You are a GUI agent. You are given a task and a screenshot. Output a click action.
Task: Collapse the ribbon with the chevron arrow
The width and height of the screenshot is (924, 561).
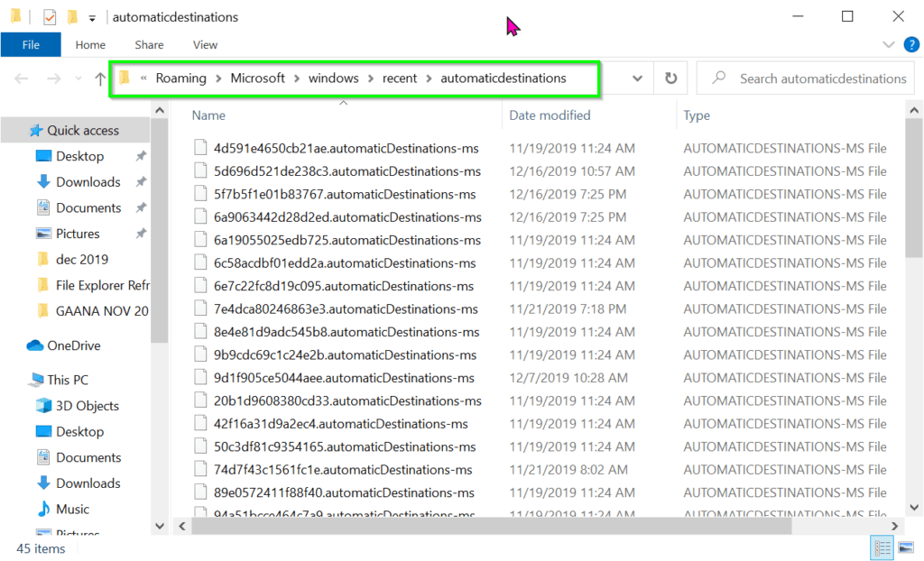point(889,43)
